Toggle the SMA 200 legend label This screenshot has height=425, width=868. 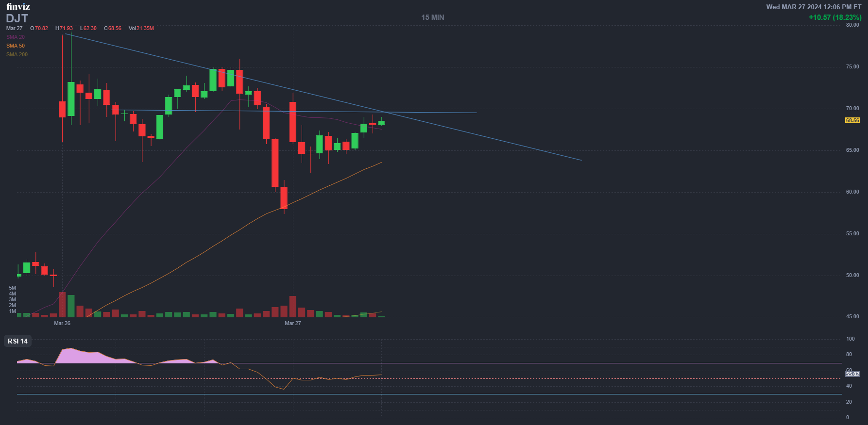point(17,54)
